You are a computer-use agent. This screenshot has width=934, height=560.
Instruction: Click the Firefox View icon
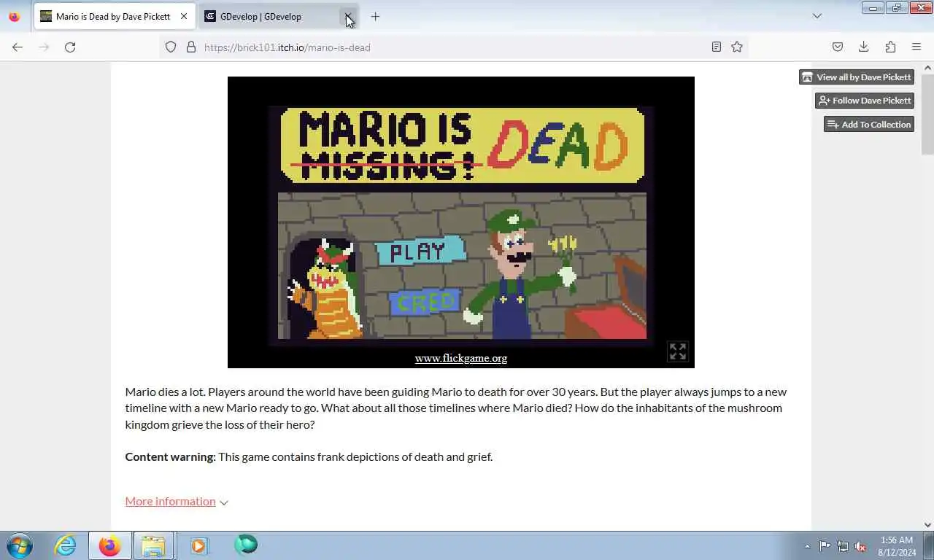(15, 16)
